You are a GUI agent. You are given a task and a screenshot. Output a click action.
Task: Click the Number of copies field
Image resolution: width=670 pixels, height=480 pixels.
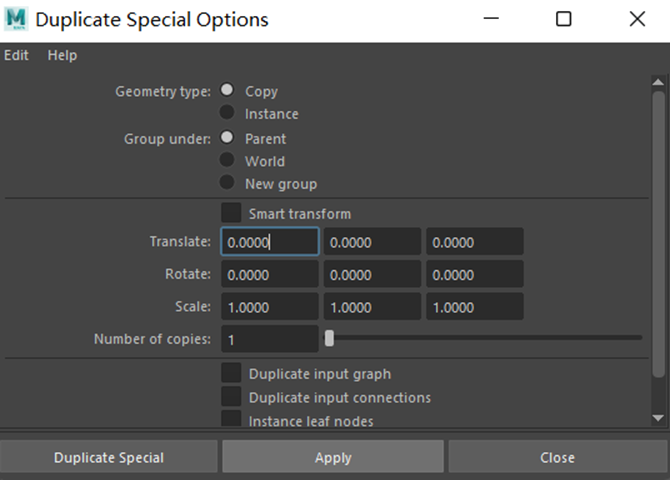pyautogui.click(x=270, y=339)
